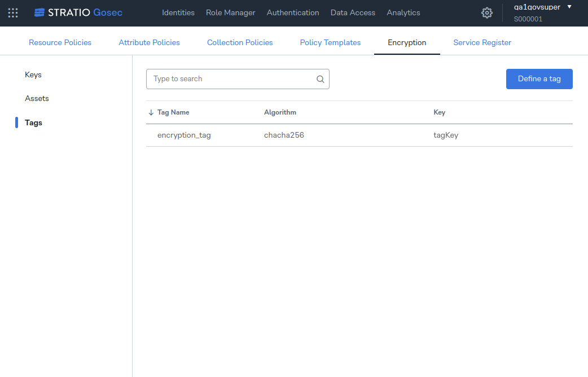The image size is (588, 377).
Task: Expand the qa1govsuper user dropdown
Action: click(569, 7)
